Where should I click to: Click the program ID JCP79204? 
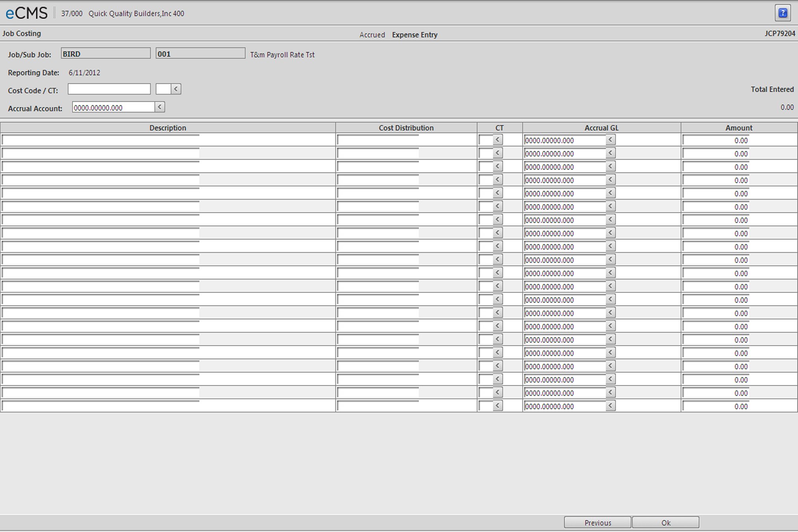[780, 33]
